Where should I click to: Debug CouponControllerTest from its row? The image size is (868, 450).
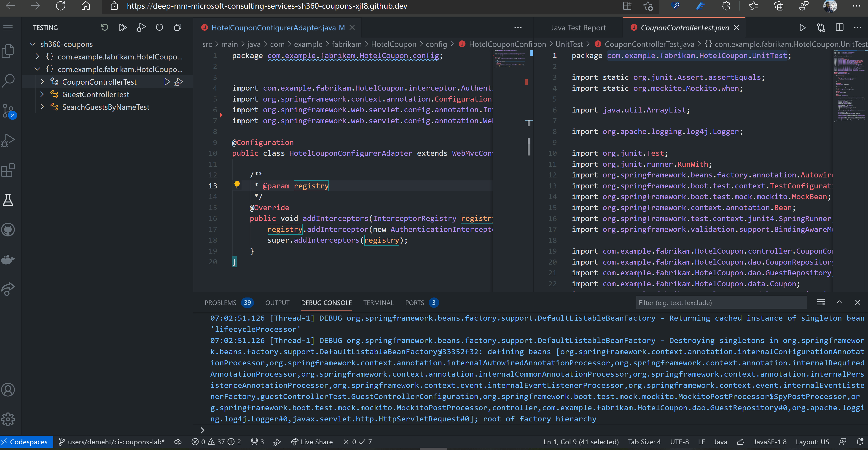tap(179, 82)
